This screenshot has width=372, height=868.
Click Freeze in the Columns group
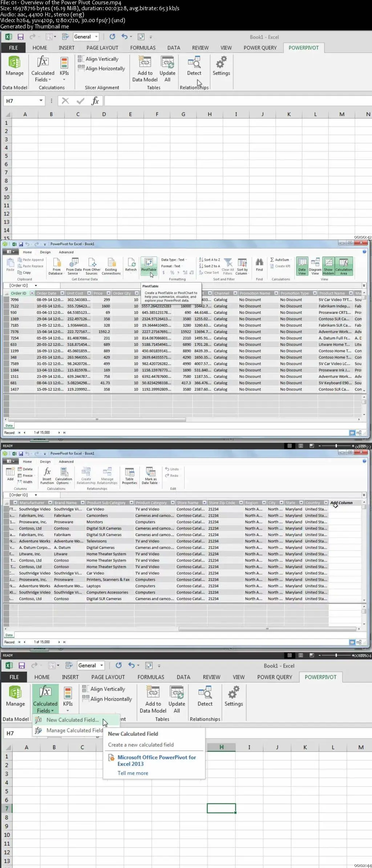click(x=25, y=476)
